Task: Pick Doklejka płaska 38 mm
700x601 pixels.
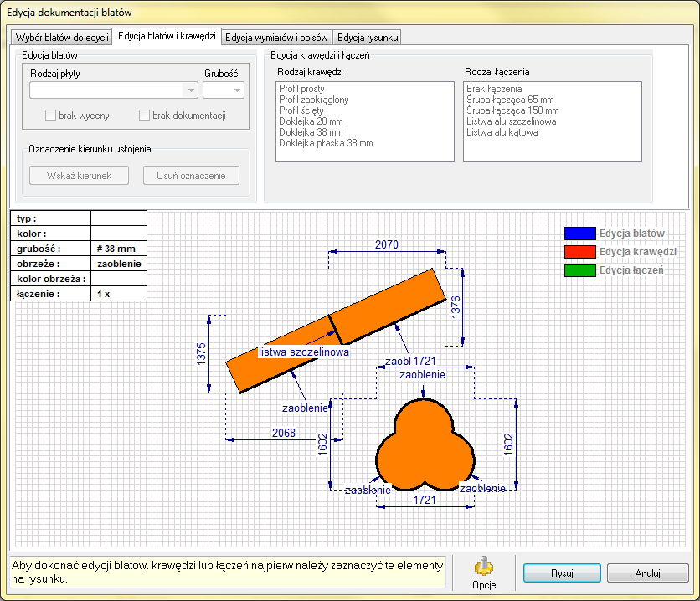Action: point(326,143)
